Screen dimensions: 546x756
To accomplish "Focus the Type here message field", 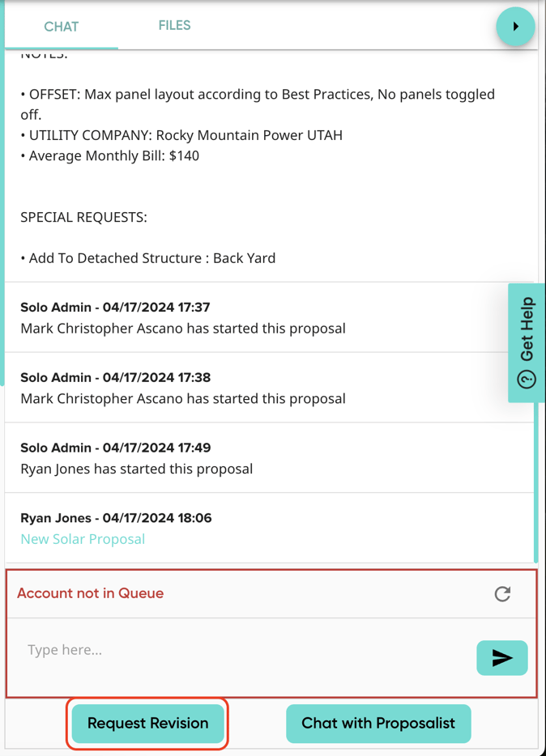I will point(243,650).
